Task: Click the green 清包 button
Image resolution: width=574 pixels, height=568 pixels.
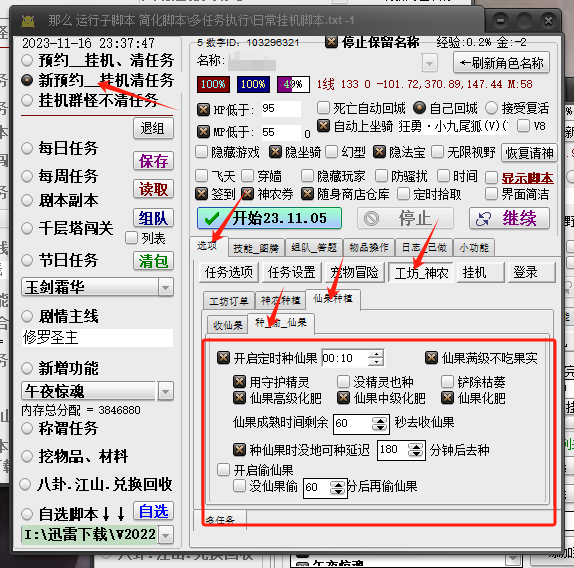Action: tap(153, 261)
